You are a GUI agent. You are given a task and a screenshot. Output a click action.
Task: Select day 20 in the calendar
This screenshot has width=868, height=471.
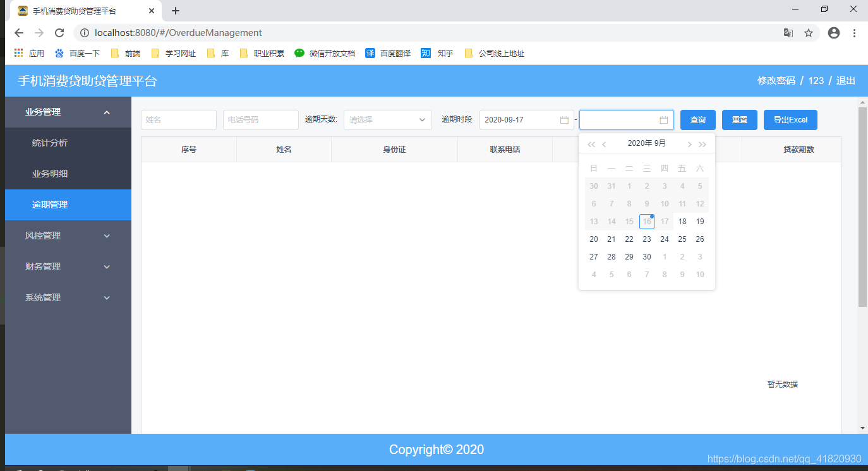(x=594, y=239)
